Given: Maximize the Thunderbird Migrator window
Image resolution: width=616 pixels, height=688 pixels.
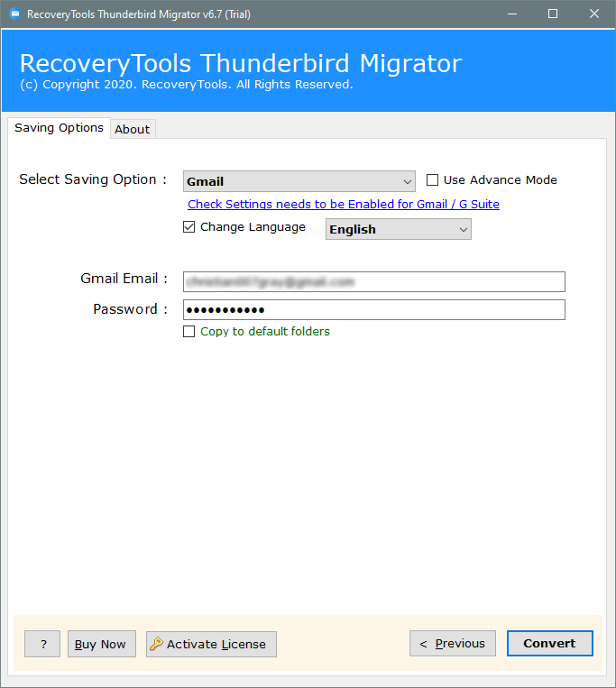Looking at the screenshot, I should 553,14.
